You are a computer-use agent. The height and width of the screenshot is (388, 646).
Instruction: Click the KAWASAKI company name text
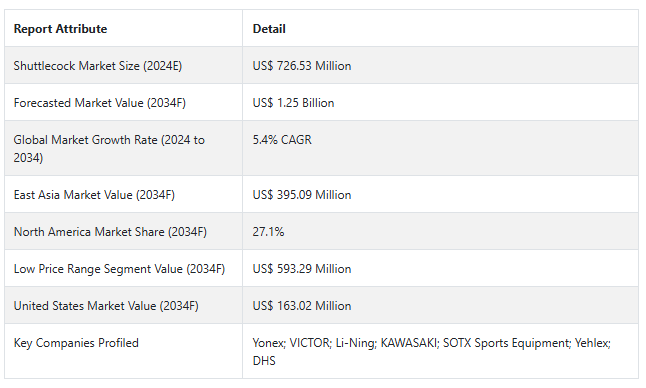click(x=409, y=343)
